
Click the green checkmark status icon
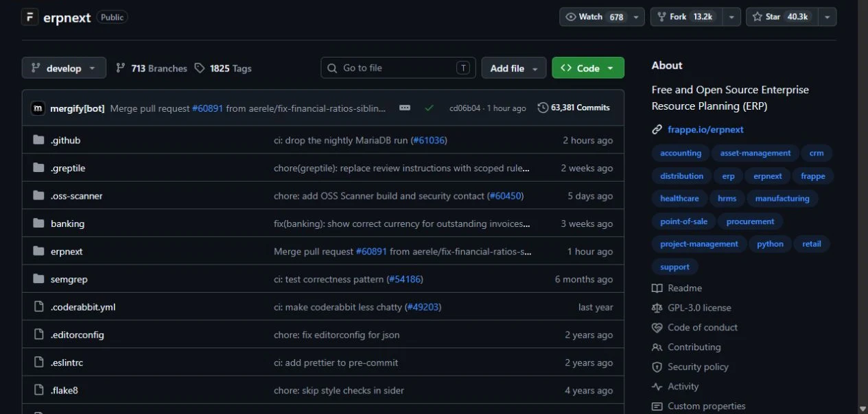pos(430,108)
